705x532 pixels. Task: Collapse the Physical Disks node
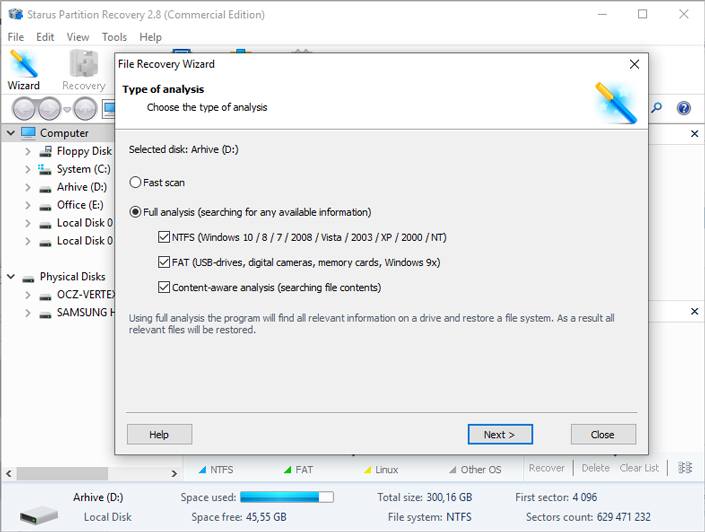[x=11, y=277]
